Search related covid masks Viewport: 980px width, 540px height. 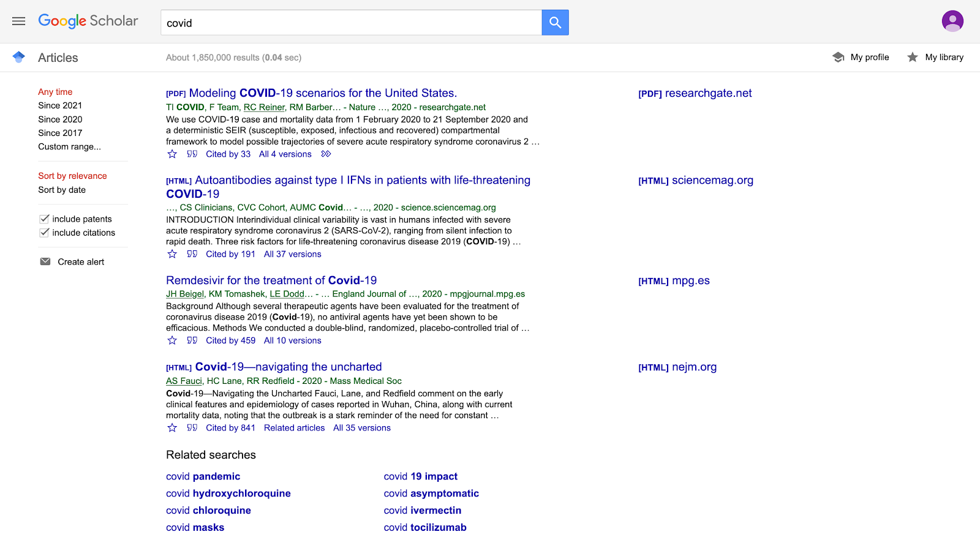pos(195,528)
